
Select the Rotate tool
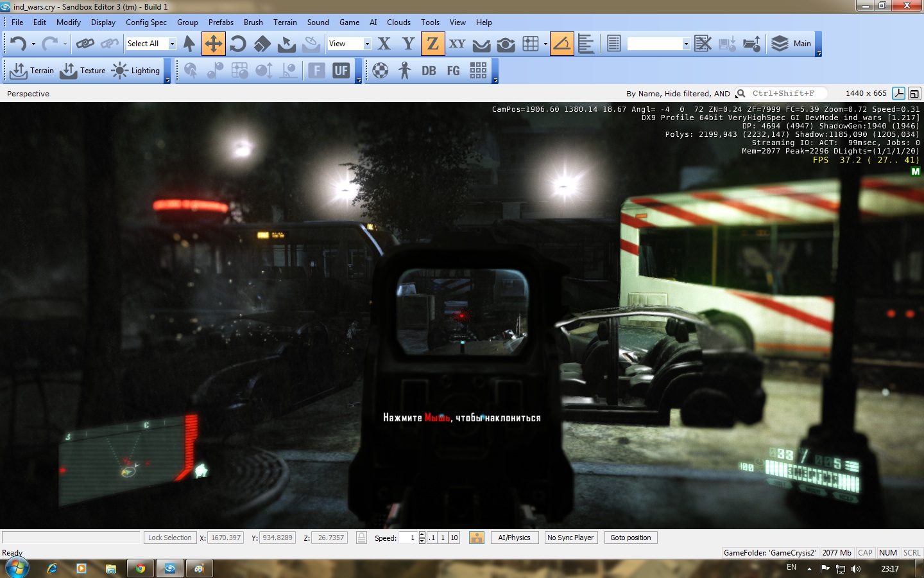pos(237,44)
